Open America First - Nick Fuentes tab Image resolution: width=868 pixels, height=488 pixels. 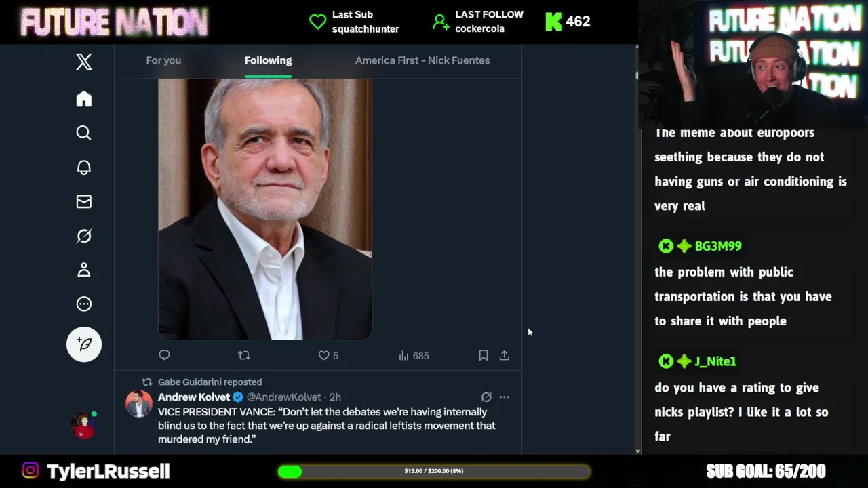tap(422, 60)
